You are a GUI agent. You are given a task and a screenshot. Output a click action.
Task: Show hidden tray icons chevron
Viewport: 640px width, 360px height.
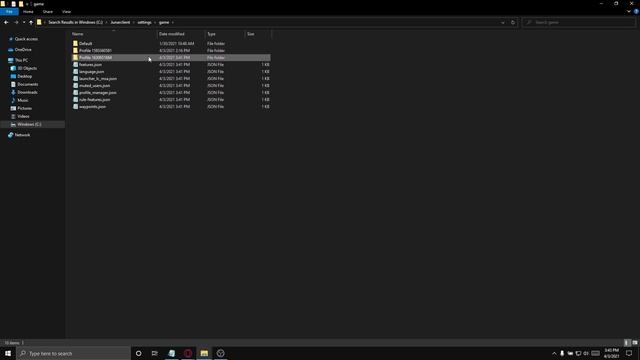click(x=554, y=353)
